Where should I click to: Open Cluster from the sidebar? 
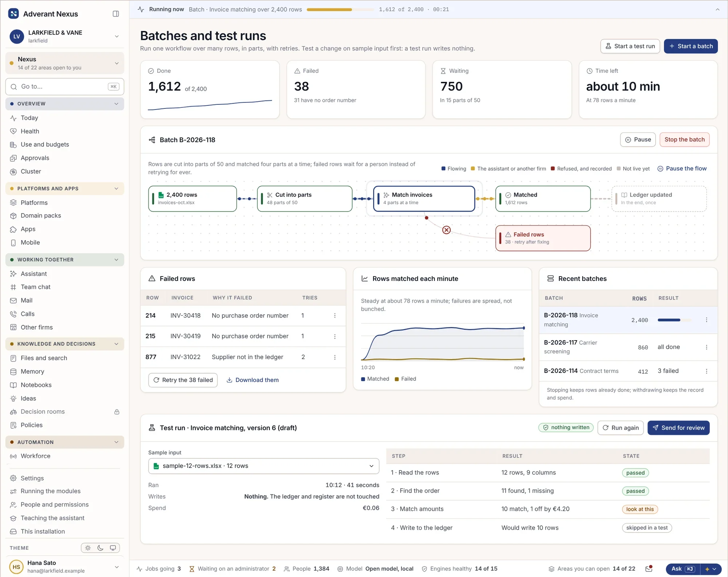pyautogui.click(x=65, y=171)
